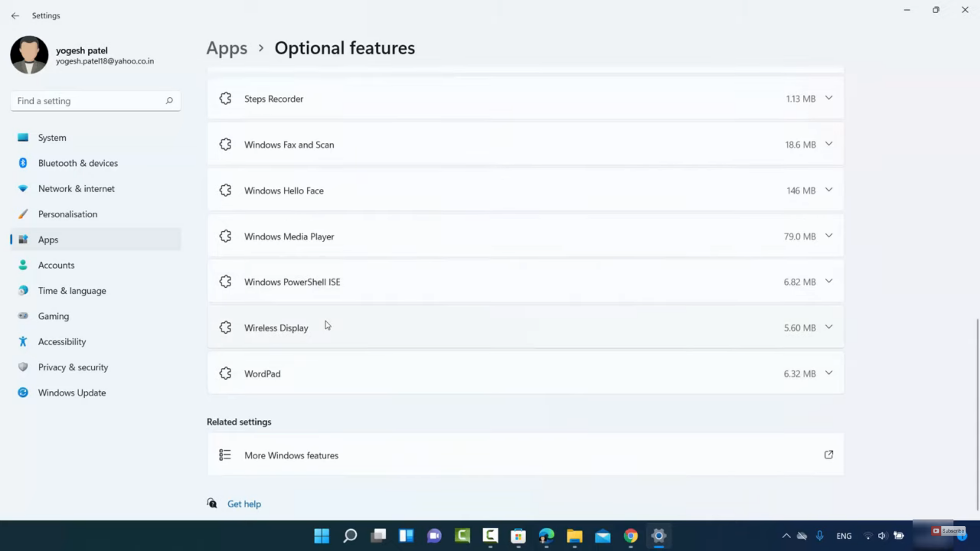
Task: Show hidden system tray icons
Action: [786, 536]
